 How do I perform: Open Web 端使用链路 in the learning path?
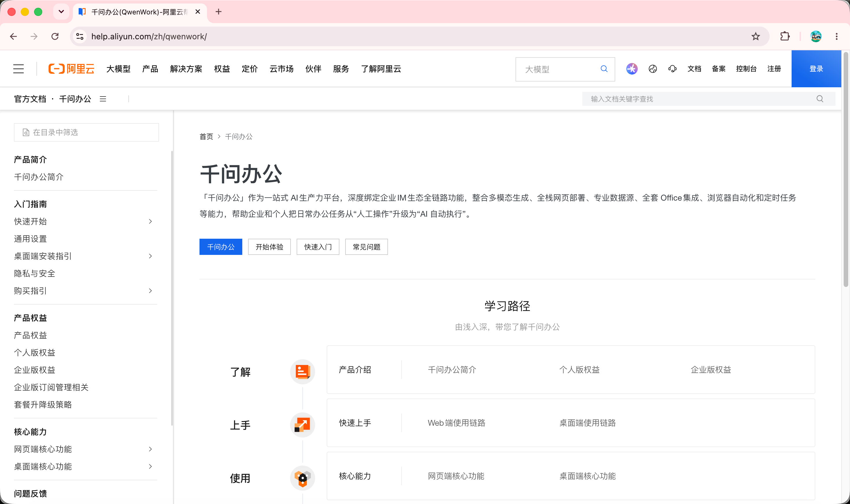point(457,423)
